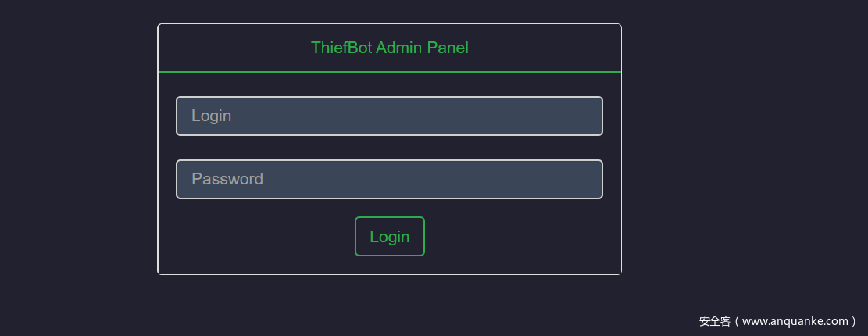Click the anquanke.com watermark text

[x=795, y=321]
